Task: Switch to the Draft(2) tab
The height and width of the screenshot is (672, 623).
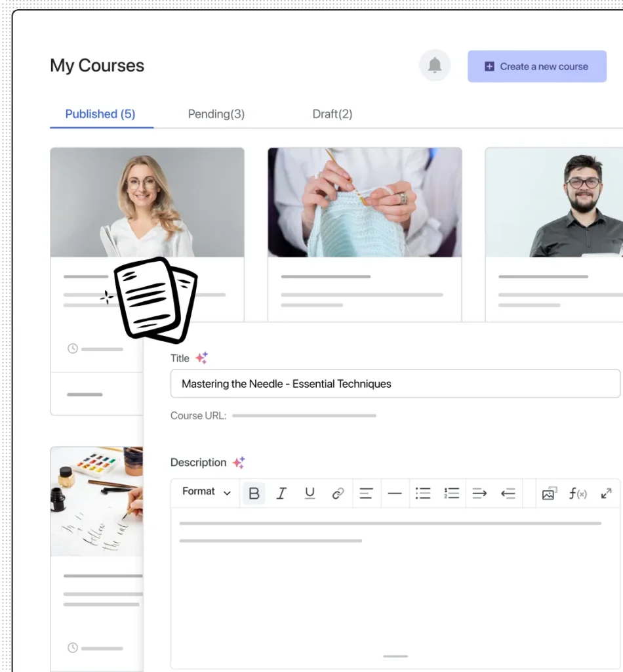Action: coord(332,114)
